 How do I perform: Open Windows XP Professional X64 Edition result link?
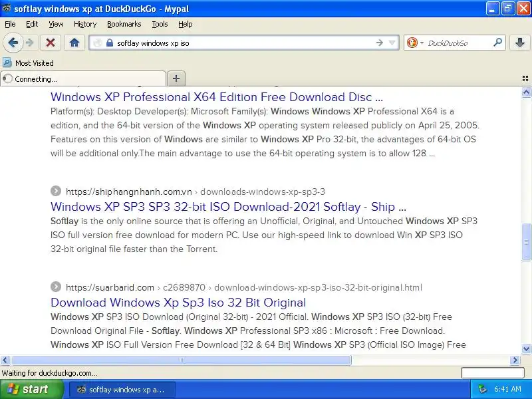tap(217, 97)
